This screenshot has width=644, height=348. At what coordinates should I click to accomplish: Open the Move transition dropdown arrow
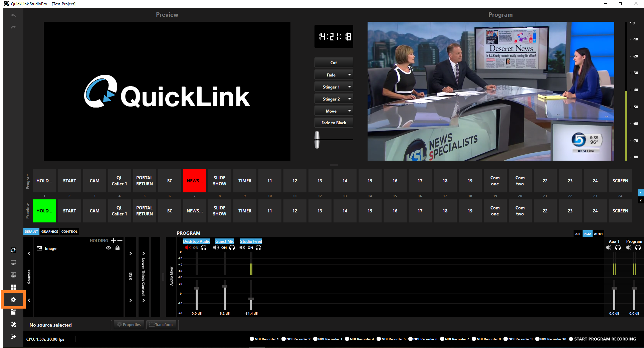tap(350, 111)
